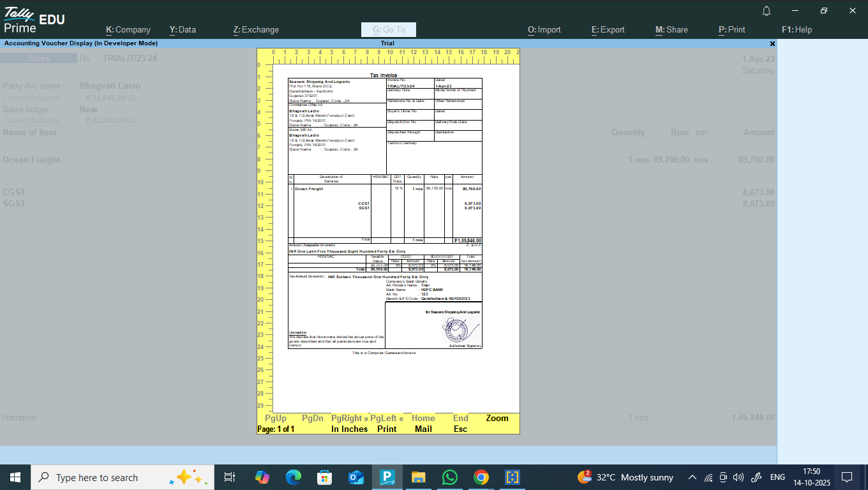Open the Data menu
This screenshot has width=868, height=490.
click(183, 29)
